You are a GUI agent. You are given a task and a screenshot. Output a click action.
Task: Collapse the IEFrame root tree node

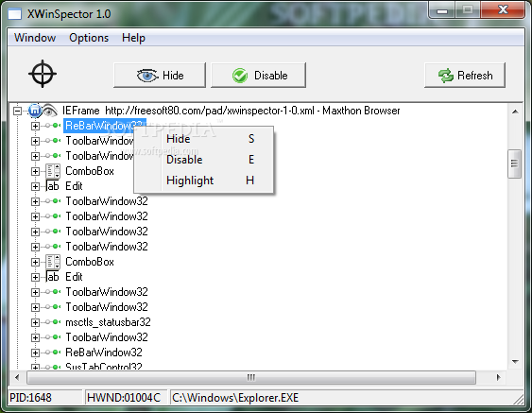pos(17,111)
